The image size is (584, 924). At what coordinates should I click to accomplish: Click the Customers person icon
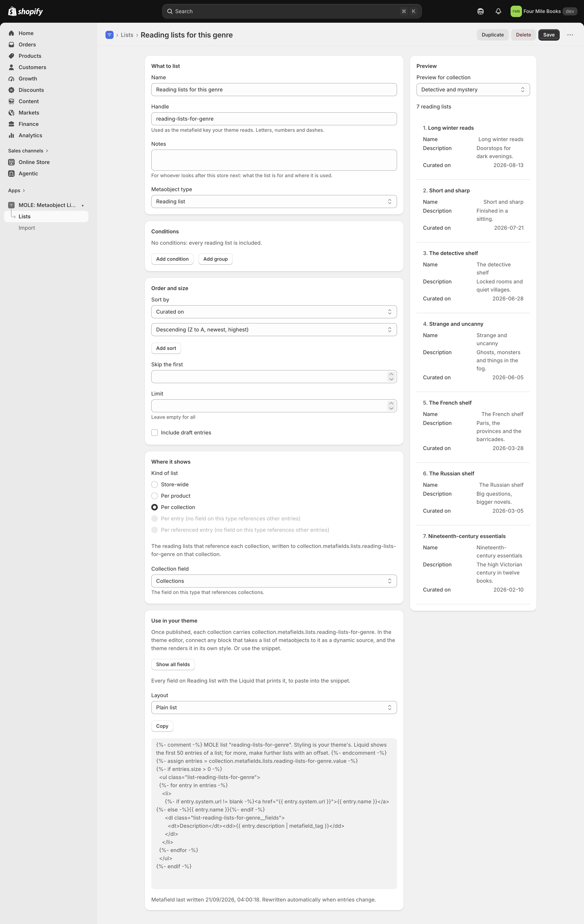pos(12,67)
